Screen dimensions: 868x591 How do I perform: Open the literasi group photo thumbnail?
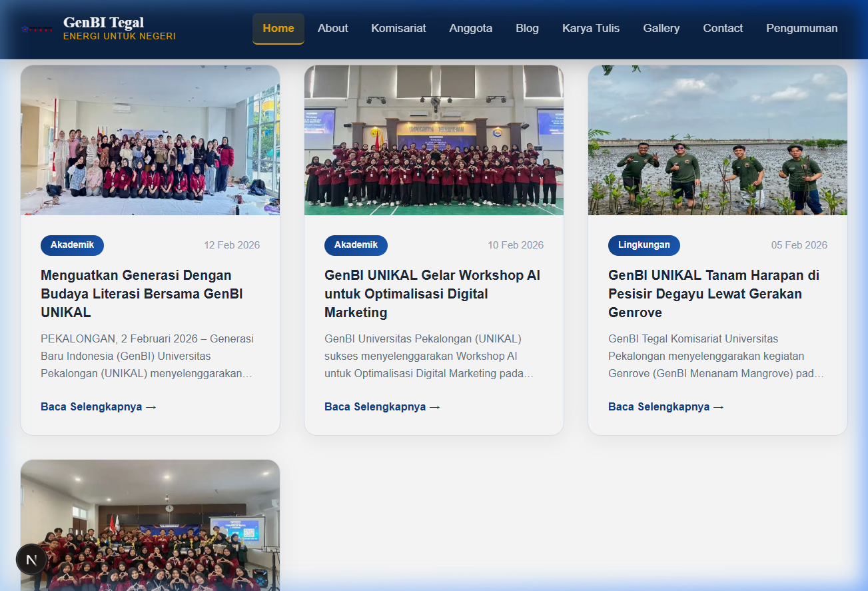pyautogui.click(x=151, y=140)
